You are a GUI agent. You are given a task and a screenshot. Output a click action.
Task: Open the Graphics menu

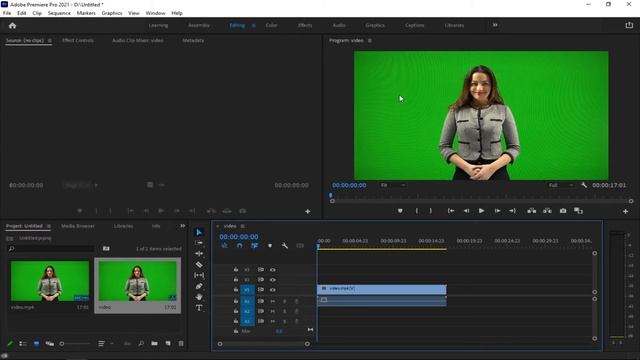coord(112,13)
